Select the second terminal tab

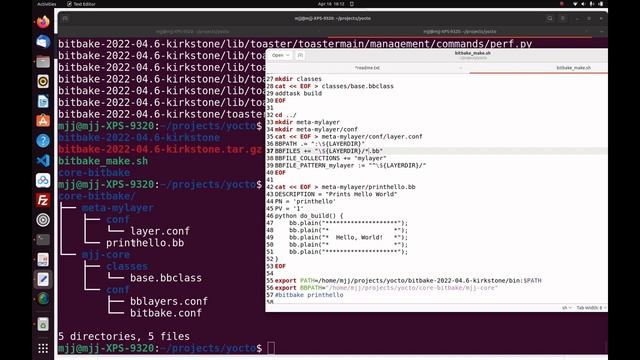pyautogui.click(x=460, y=31)
